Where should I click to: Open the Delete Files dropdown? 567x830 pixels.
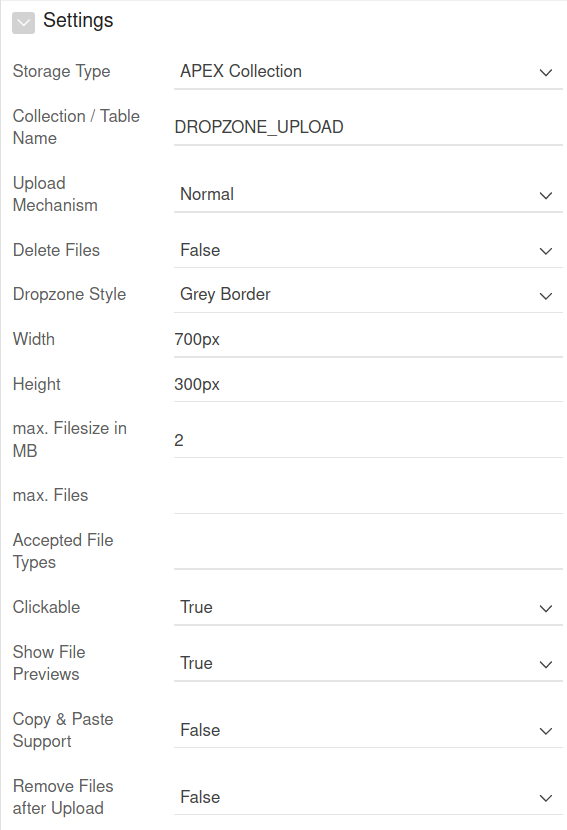pyautogui.click(x=368, y=250)
